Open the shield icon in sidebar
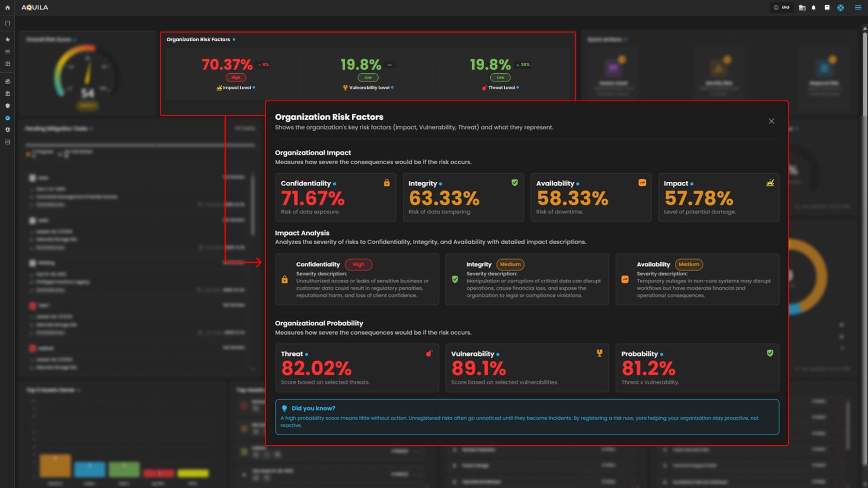 click(7, 106)
